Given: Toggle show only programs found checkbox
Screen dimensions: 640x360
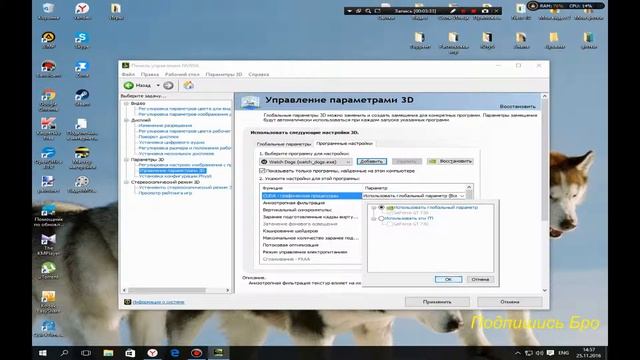Looking at the screenshot, I should (x=262, y=171).
